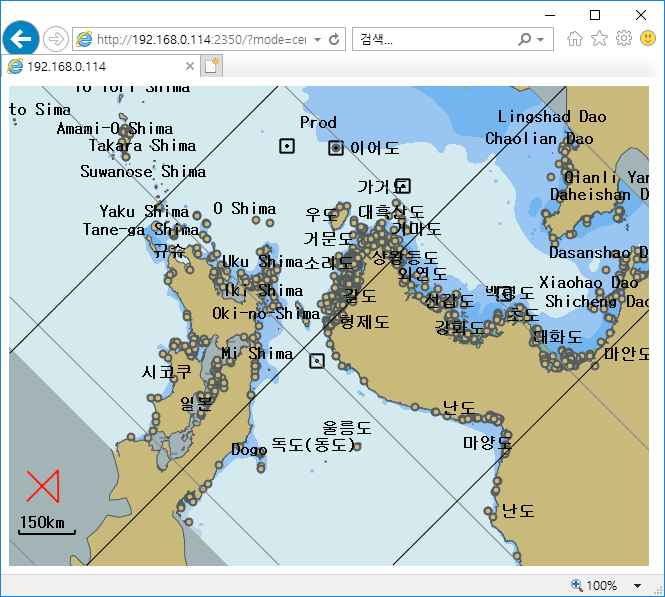This screenshot has width=665, height=597.
Task: Click the 100% zoom level button
Action: pos(594,585)
